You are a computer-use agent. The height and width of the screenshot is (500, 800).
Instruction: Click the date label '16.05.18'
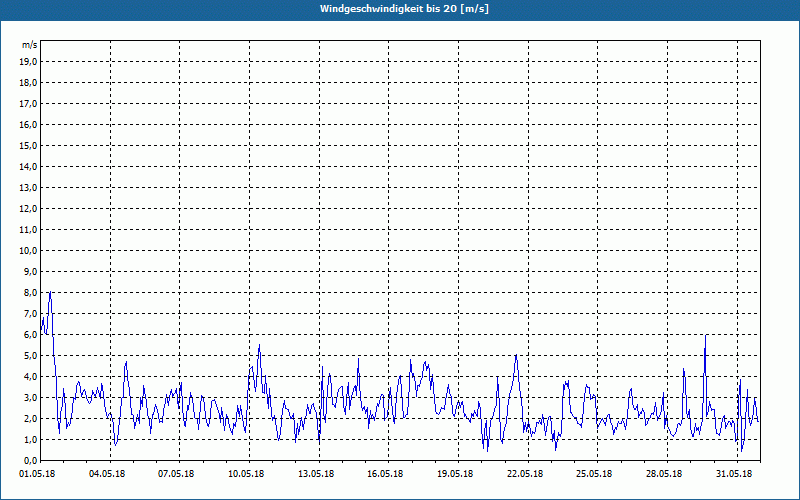[385, 474]
